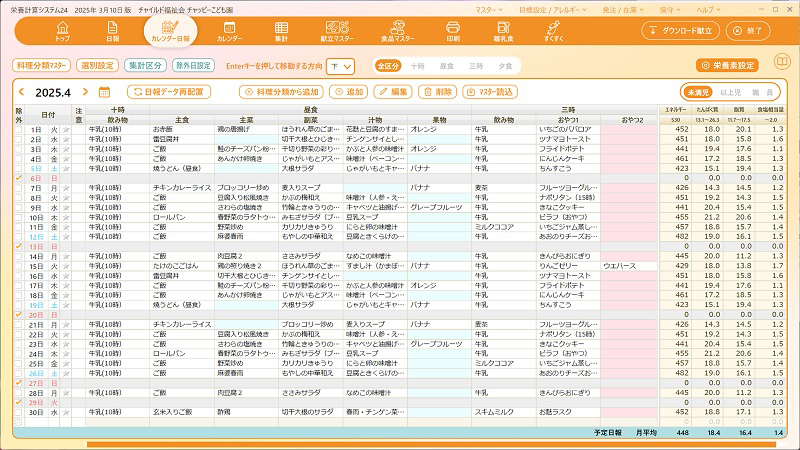Select the 夕食 meal tab
Screen dimensions: 800x450
505,66
